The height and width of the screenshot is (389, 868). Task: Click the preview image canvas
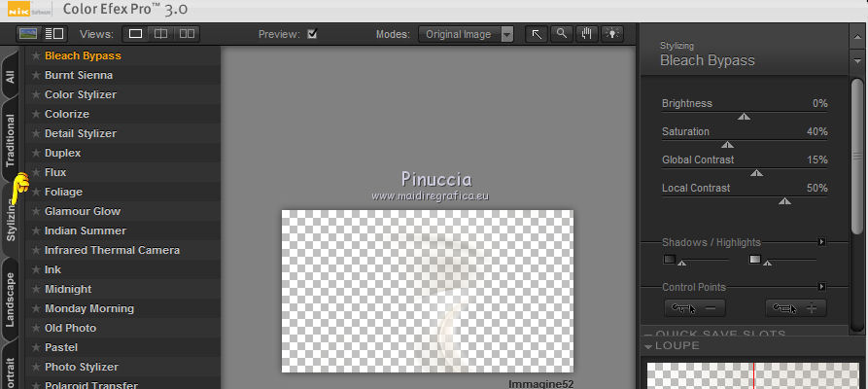[x=428, y=291]
